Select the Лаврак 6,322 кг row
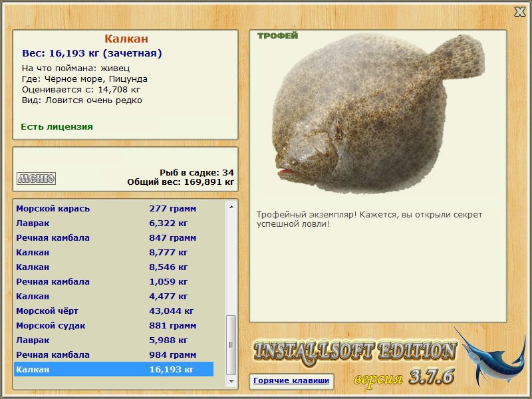532x399 pixels. click(114, 223)
